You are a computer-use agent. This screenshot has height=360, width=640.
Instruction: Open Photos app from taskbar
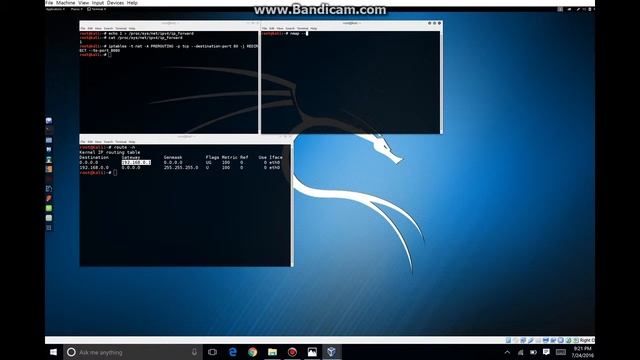[312, 352]
